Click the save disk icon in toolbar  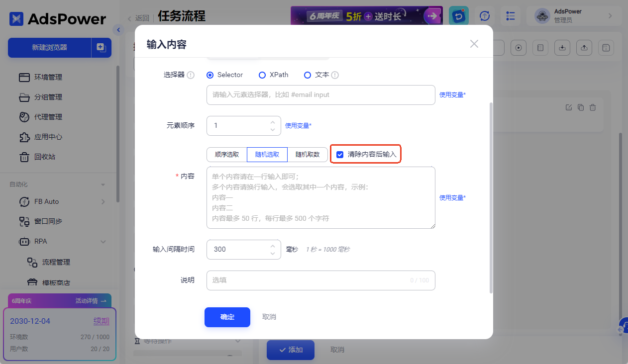[606, 48]
